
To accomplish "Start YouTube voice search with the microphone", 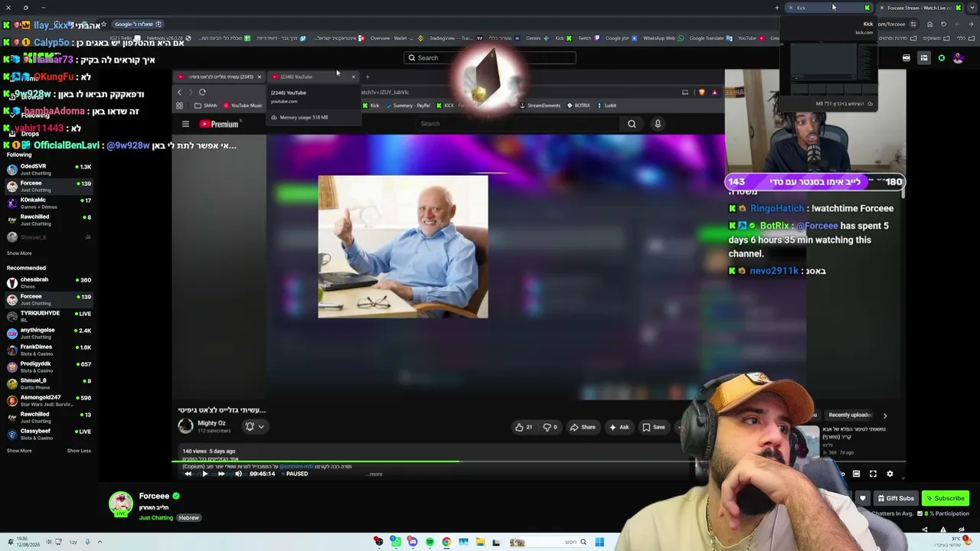I will tap(658, 124).
